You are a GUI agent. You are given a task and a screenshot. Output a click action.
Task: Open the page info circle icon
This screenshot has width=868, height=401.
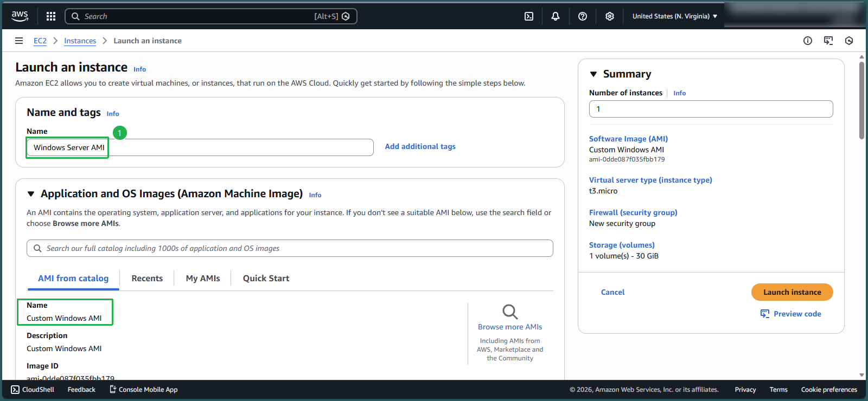click(x=808, y=41)
